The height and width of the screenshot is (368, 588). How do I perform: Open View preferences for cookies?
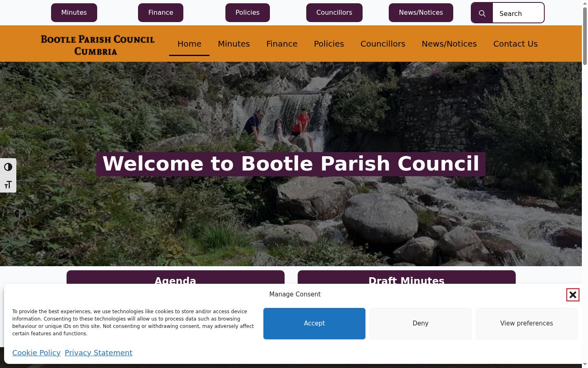[527, 323]
